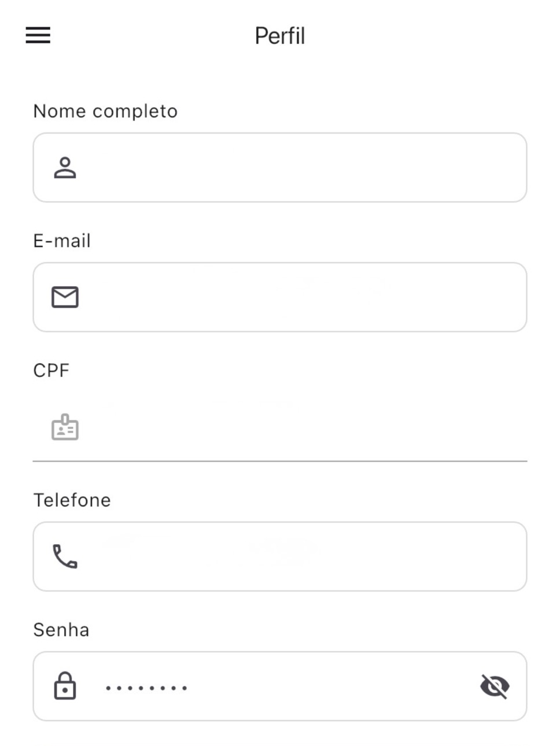Image resolution: width=560 pixels, height=746 pixels.
Task: Click the person icon in Nome completo
Action: coord(65,168)
